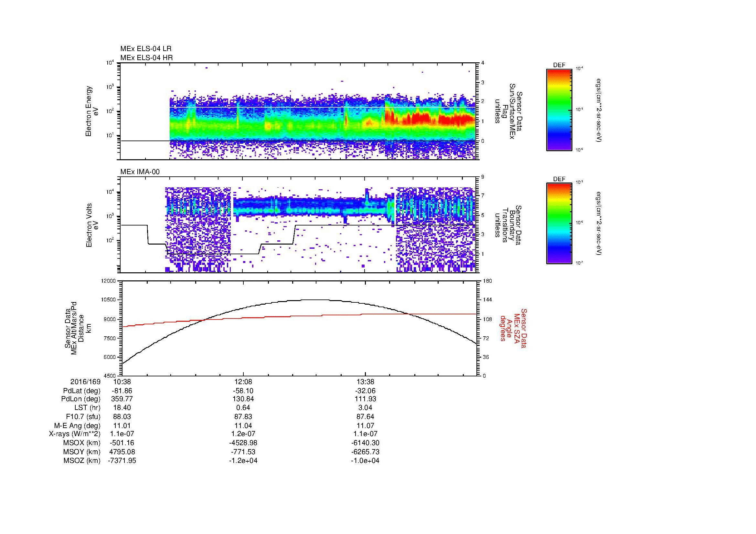756x534 pixels.
Task: Click the PdLon value '111.93'
Action: tap(365, 399)
